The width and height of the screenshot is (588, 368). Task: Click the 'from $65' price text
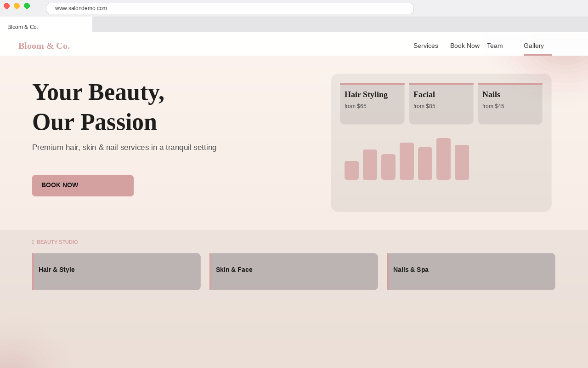356,106
